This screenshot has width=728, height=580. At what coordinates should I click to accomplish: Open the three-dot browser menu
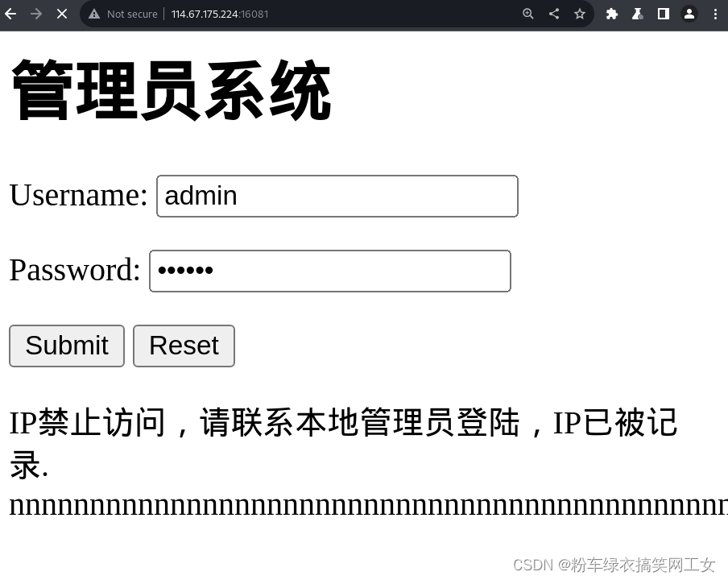coord(716,14)
